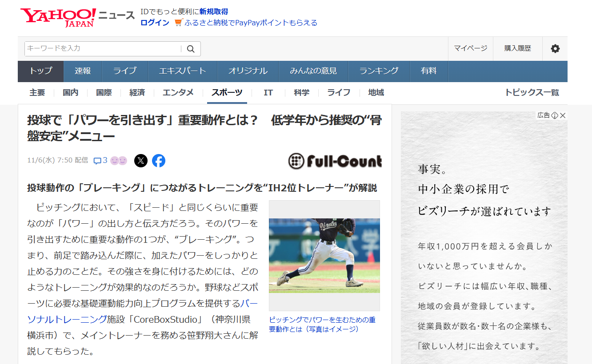This screenshot has width=592, height=364.
Task: Select the 国際 category
Action: (x=104, y=93)
